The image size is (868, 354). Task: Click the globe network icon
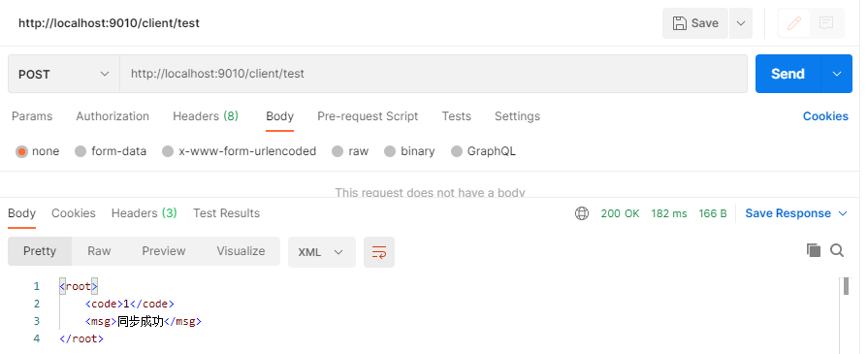pos(582,213)
